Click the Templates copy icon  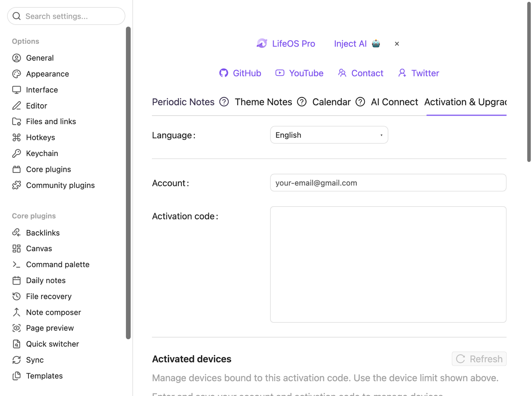pos(17,376)
